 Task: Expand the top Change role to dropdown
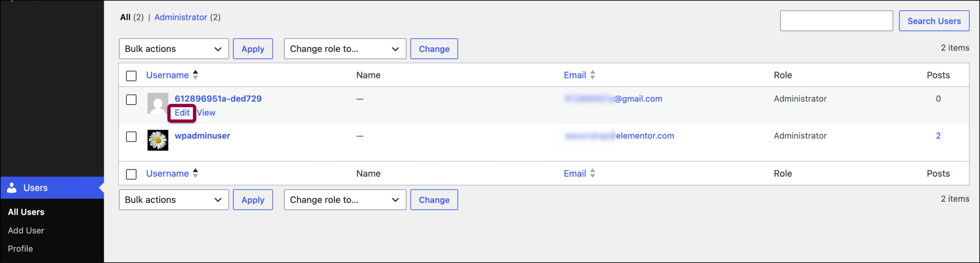[345, 49]
